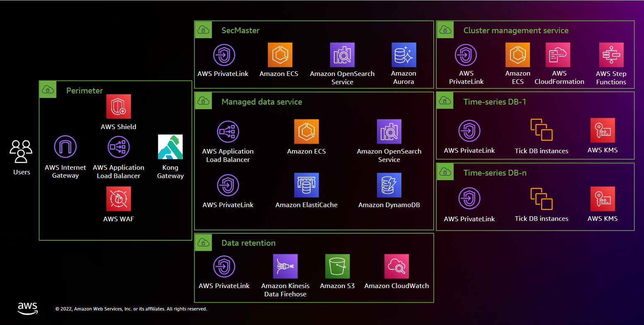The width and height of the screenshot is (644, 325).
Task: Select the Amazon OpenSearch Service icon in SecMaster
Action: point(342,54)
